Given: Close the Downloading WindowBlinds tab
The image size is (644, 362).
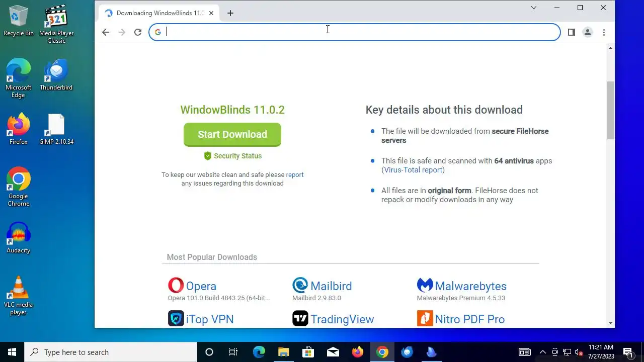Looking at the screenshot, I should point(211,13).
